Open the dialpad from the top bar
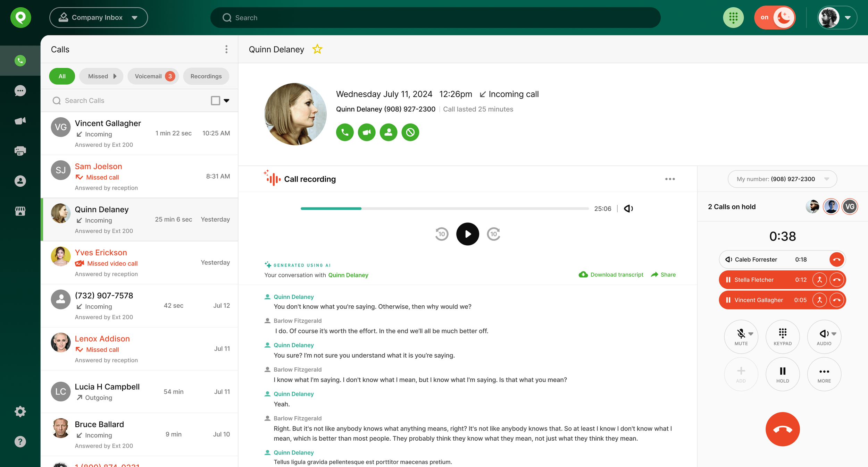 (733, 17)
